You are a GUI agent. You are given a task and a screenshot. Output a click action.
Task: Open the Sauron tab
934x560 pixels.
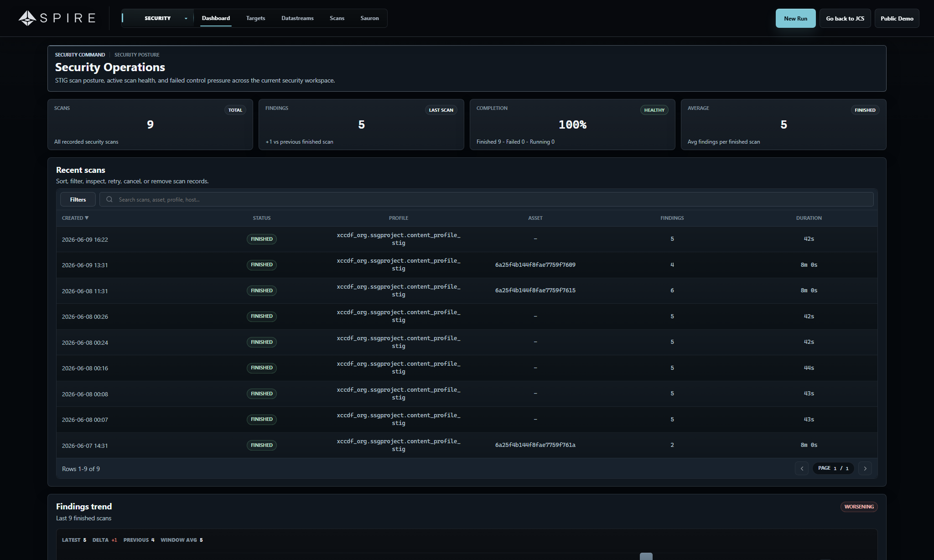pyautogui.click(x=369, y=18)
